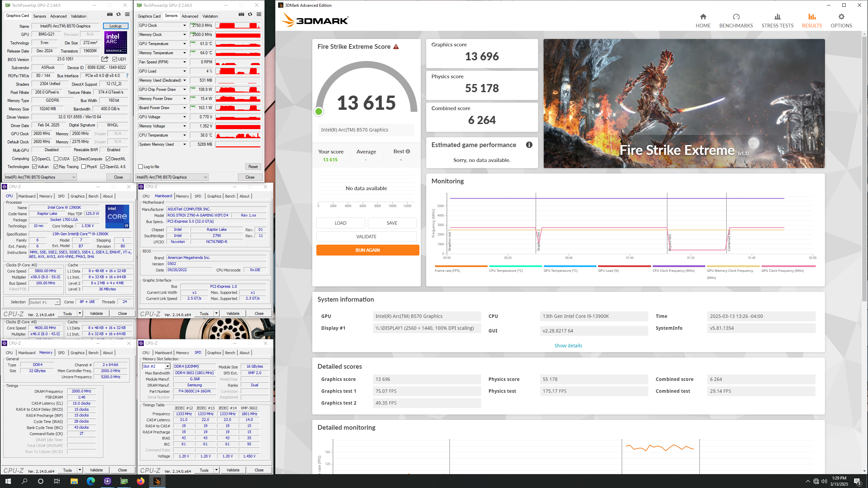Viewport: 868px width, 488px height.
Task: Toggle the Ray Tracing checkbox in GPU-Z
Action: 56,167
